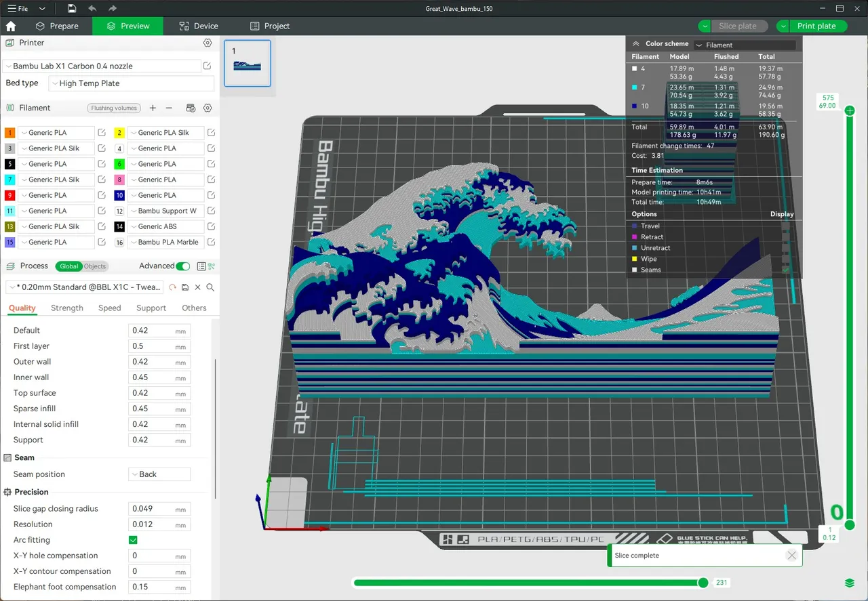Screen dimensions: 868x601
Task: Open the Filament settings gear icon
Action: (x=208, y=108)
